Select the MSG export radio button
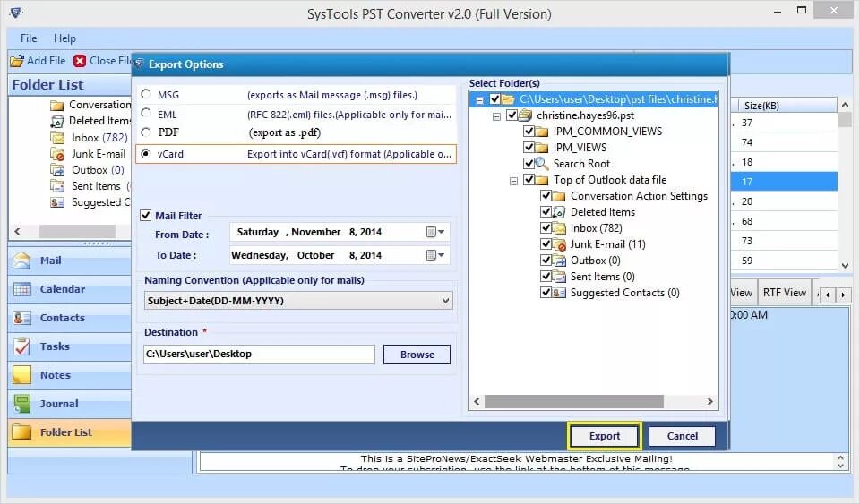This screenshot has height=504, width=860. [145, 94]
